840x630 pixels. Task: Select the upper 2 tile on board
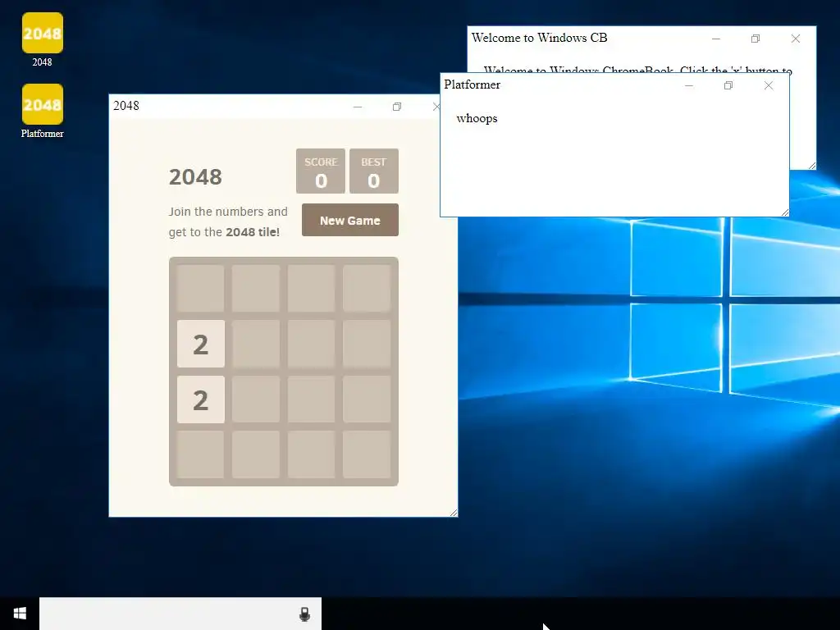click(201, 344)
